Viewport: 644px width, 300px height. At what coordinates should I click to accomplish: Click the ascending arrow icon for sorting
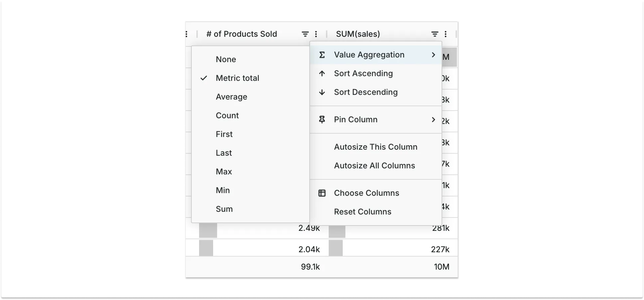[x=322, y=73]
